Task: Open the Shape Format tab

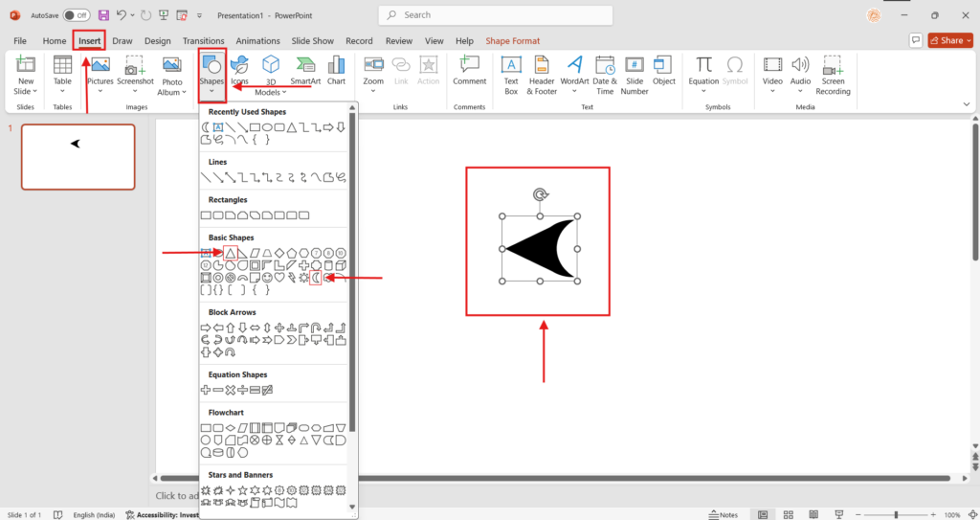Action: coord(512,41)
